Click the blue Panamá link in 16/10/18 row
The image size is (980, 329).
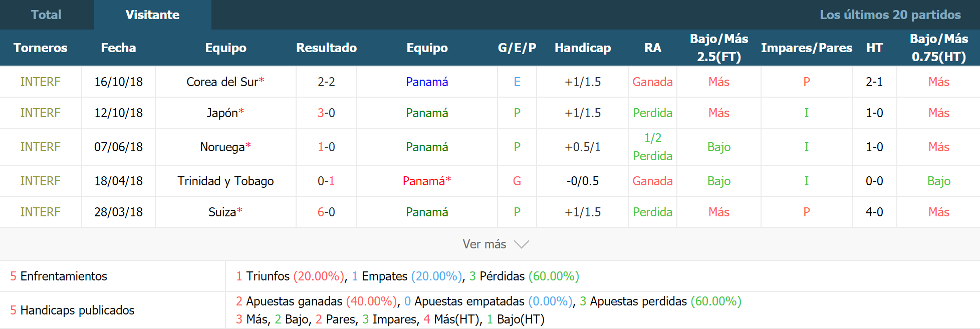427,82
